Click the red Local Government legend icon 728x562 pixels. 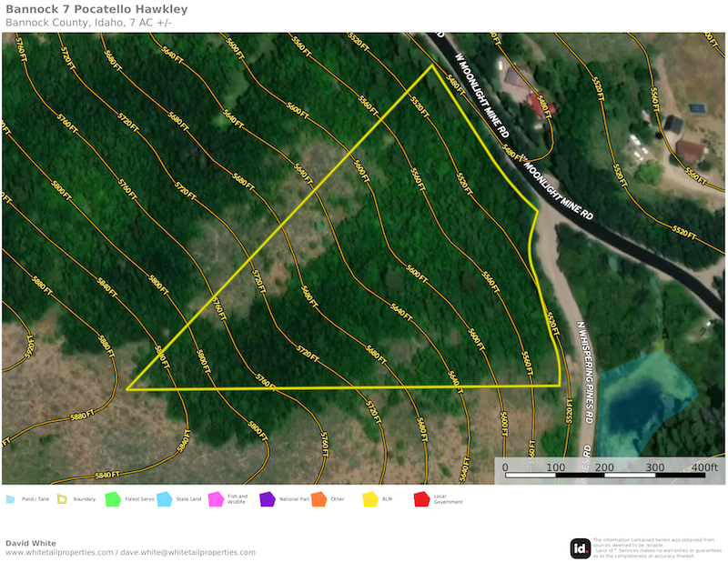coord(421,499)
